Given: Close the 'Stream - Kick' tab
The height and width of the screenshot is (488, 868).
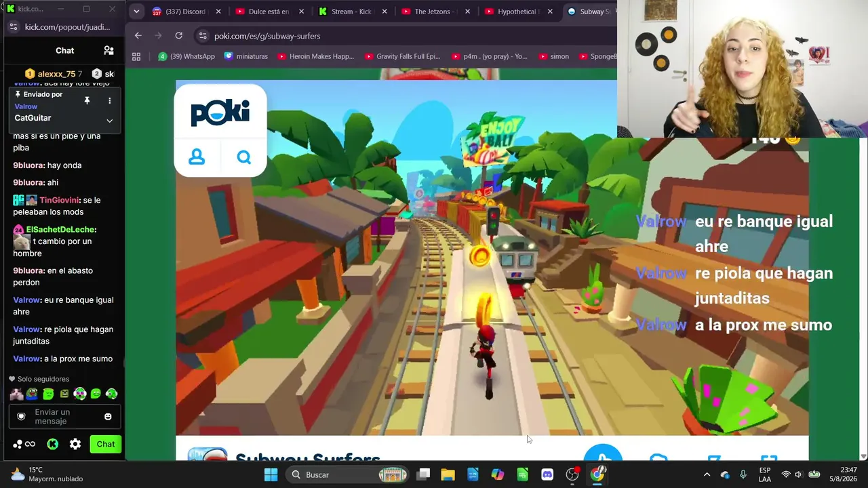Looking at the screenshot, I should point(384,12).
